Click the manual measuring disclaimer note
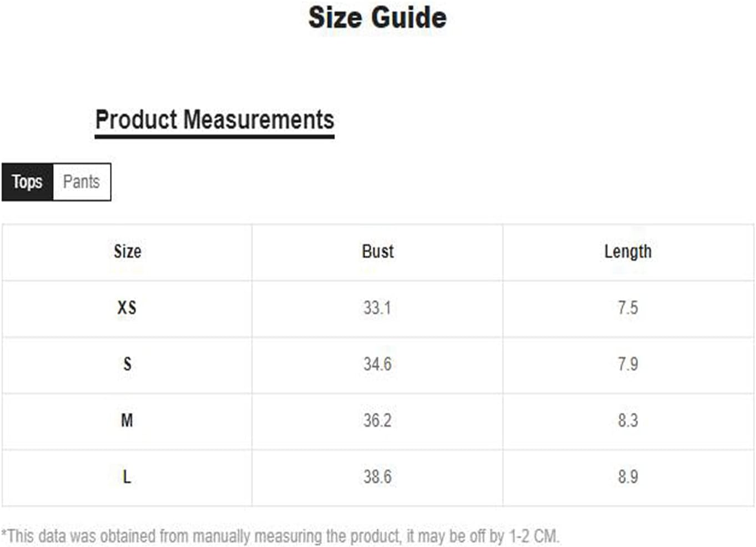The height and width of the screenshot is (547, 756). (280, 536)
